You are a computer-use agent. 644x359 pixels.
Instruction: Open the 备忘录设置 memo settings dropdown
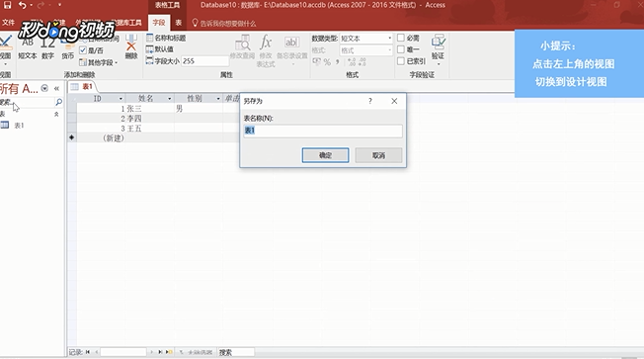coord(292,51)
